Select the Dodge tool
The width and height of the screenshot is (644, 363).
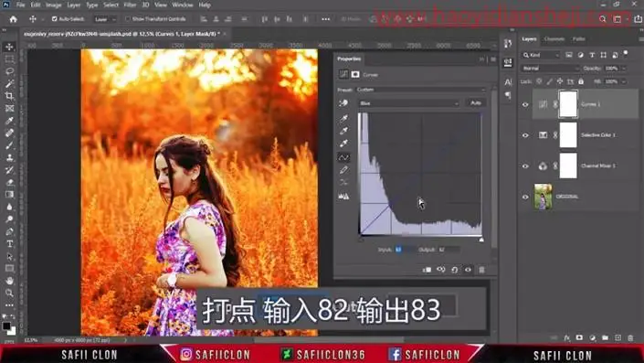point(9,219)
